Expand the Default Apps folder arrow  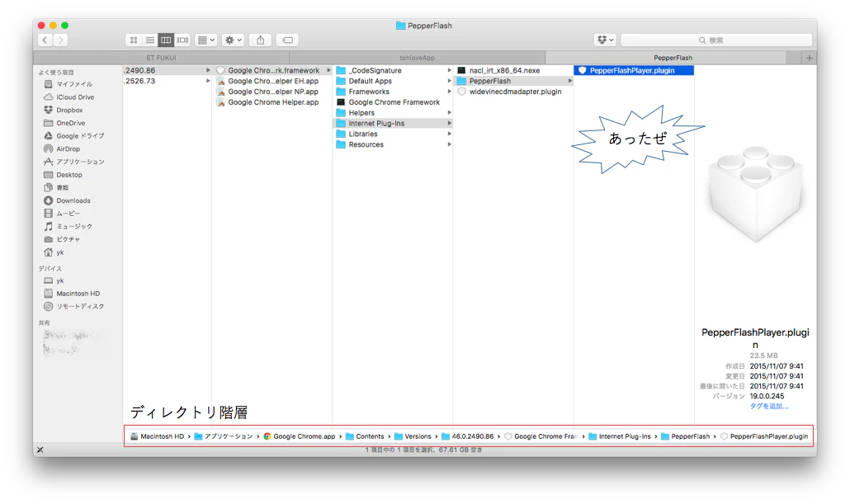point(450,81)
